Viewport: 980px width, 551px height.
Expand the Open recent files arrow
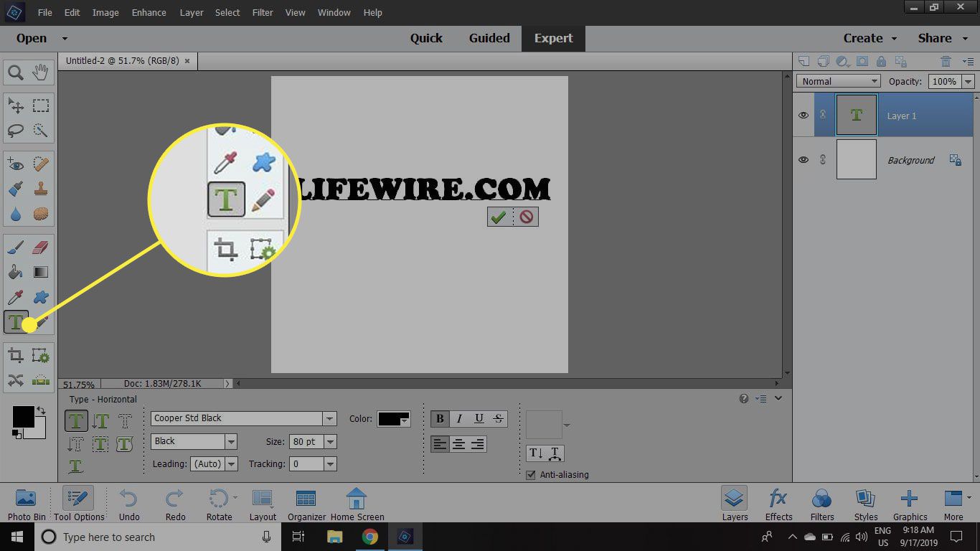click(65, 39)
